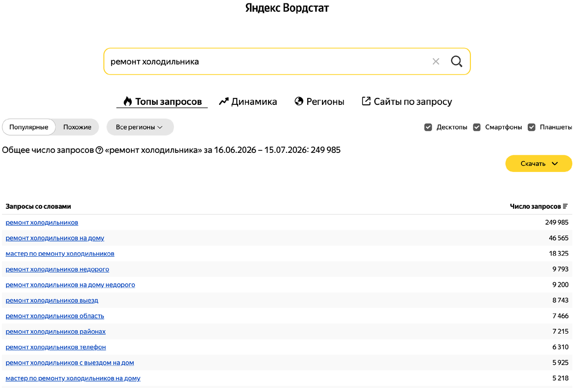Open the link ремонт холодильников с выездом на дом
The height and width of the screenshot is (388, 588).
tap(70, 363)
